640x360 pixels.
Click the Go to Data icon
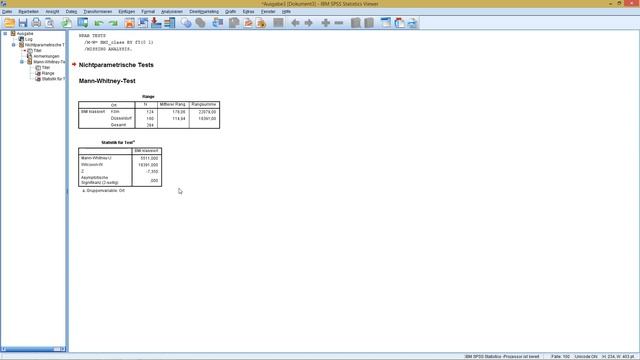click(129, 23)
